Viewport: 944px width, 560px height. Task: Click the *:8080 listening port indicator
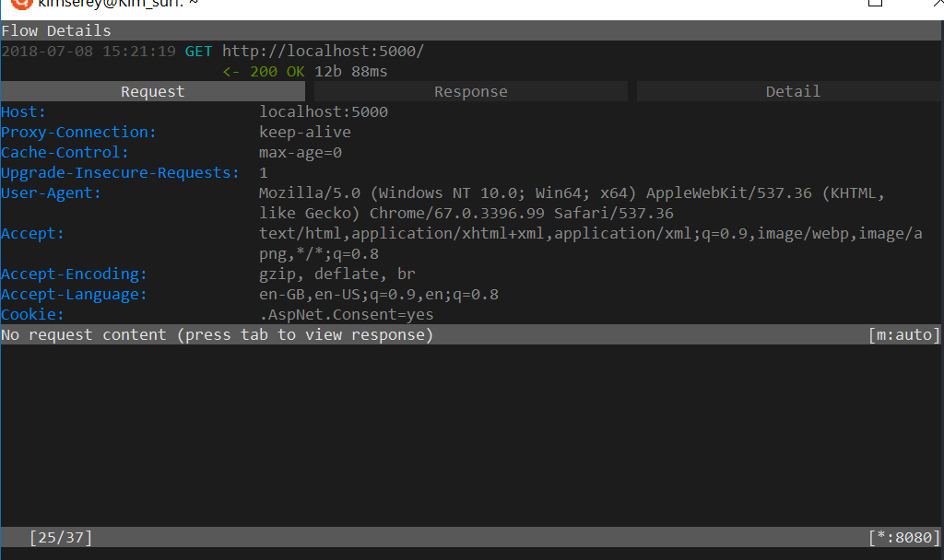(x=903, y=538)
